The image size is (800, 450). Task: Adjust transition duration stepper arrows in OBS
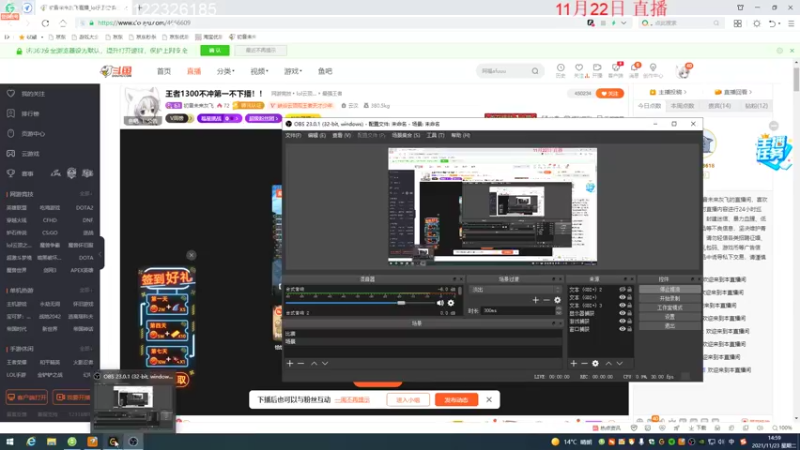559,310
